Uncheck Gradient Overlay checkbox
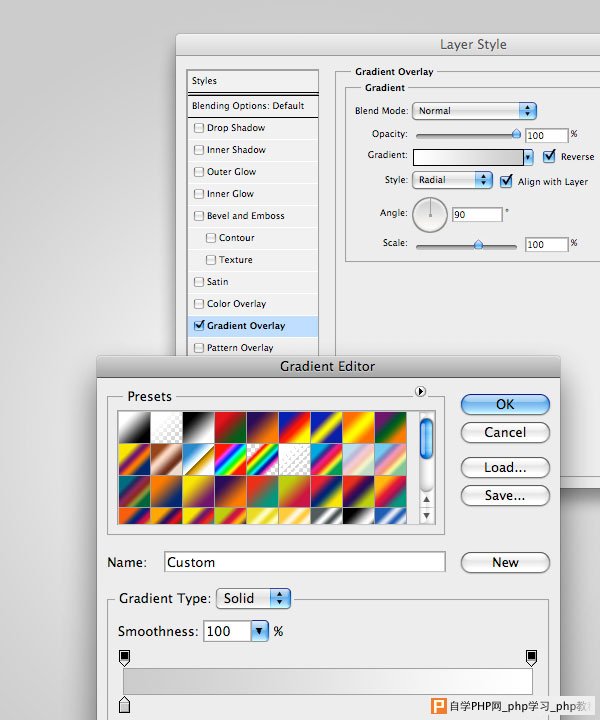This screenshot has width=600, height=720. tap(199, 326)
